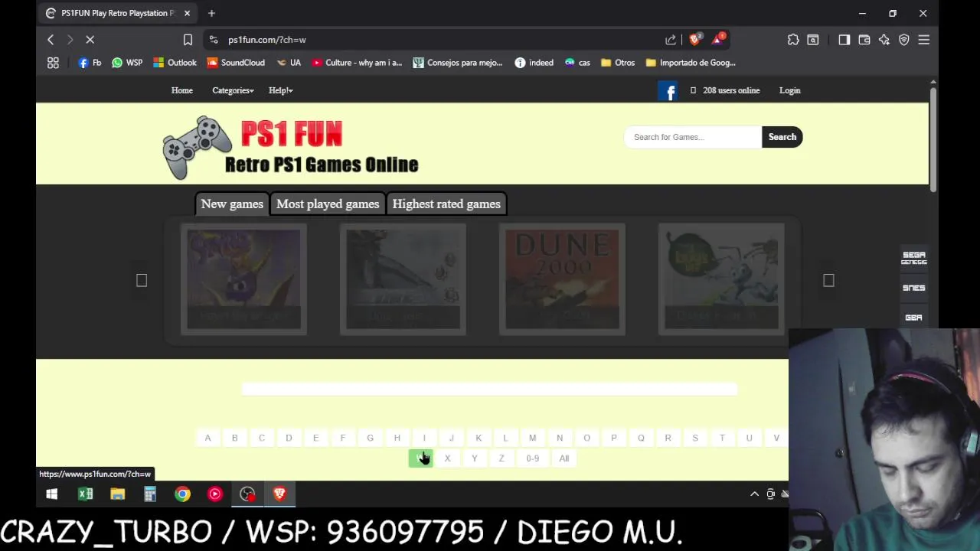Show All games in alphabet filter

point(564,458)
